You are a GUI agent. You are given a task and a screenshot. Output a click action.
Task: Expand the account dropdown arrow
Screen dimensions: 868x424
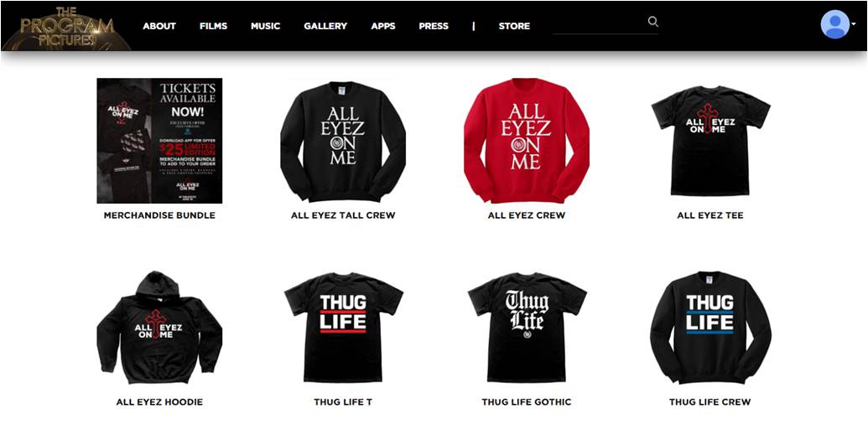[x=854, y=24]
